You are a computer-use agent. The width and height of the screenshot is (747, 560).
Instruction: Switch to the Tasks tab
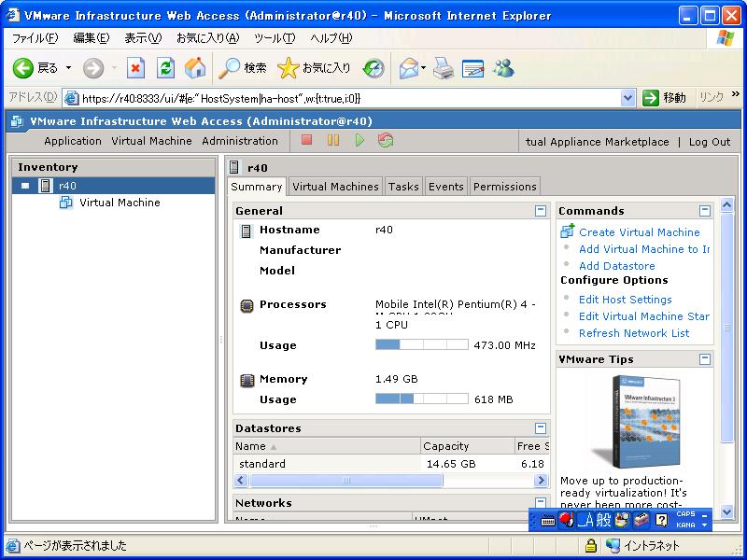[x=403, y=187]
